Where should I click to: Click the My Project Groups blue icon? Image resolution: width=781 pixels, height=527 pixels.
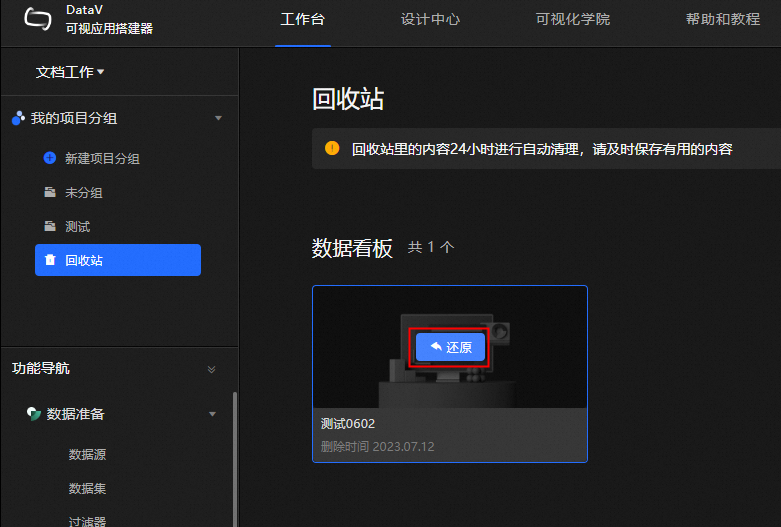pos(18,118)
